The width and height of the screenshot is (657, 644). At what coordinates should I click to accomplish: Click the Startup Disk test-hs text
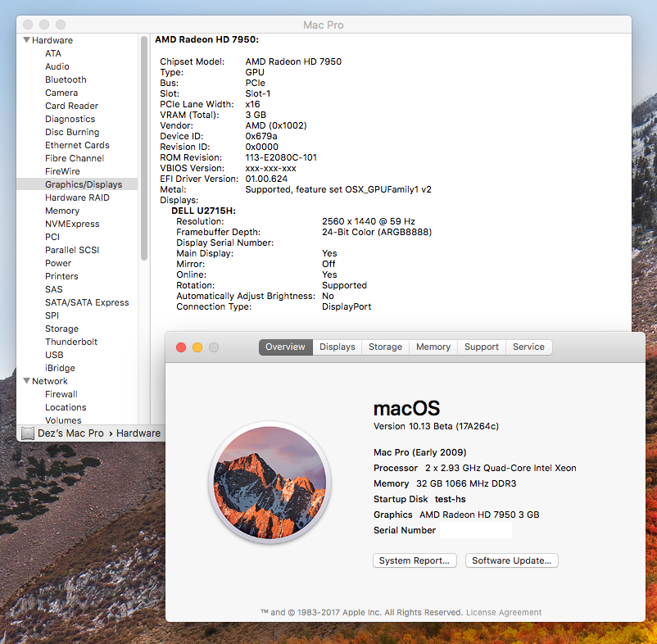coord(419,499)
